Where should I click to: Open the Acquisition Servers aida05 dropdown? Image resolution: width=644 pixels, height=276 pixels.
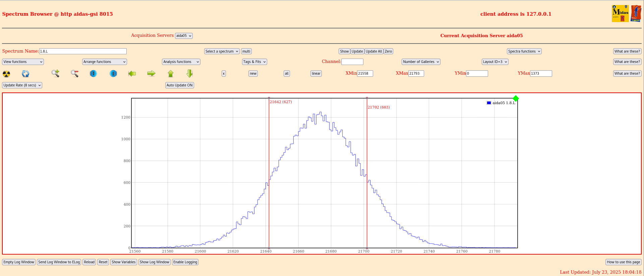[x=184, y=36]
